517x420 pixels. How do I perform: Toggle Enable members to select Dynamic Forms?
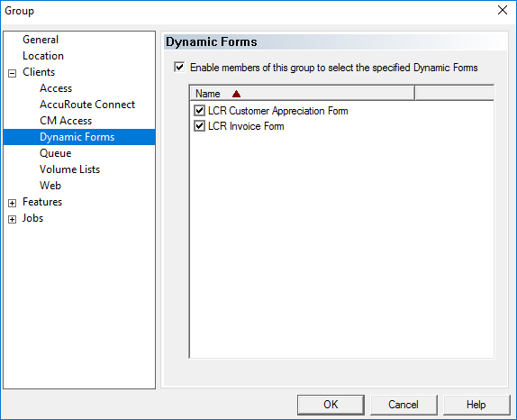pyautogui.click(x=179, y=68)
